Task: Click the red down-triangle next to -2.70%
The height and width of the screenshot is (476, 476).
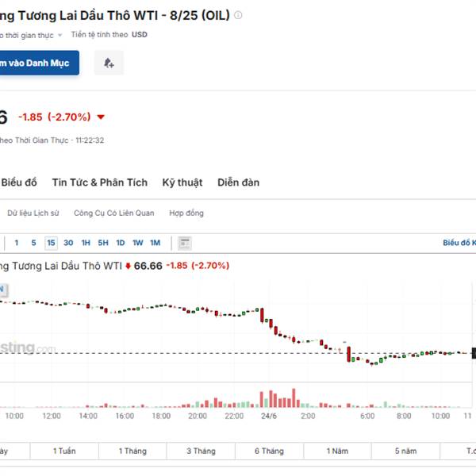Action: 101,117
